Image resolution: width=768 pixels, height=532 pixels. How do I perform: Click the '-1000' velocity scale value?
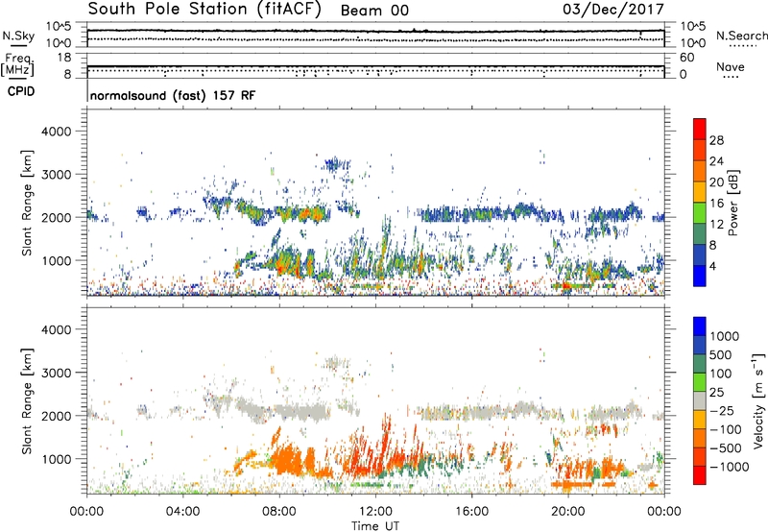point(729,467)
